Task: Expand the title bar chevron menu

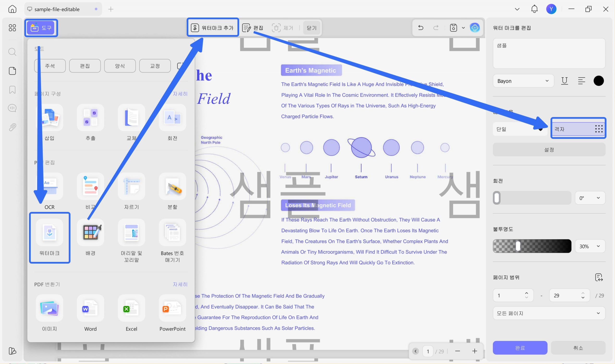Action: coord(517,9)
